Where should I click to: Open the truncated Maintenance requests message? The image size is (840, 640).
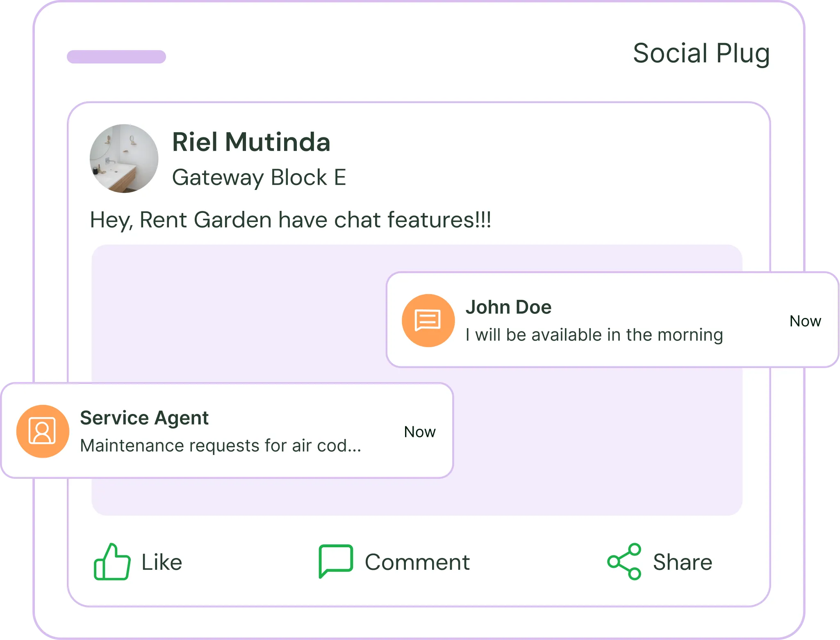(221, 446)
